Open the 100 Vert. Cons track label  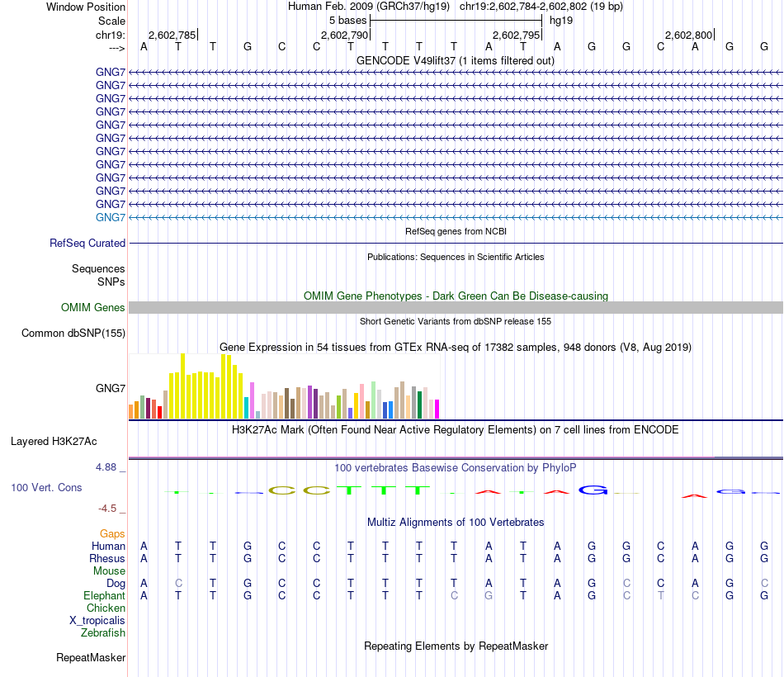pyautogui.click(x=46, y=487)
